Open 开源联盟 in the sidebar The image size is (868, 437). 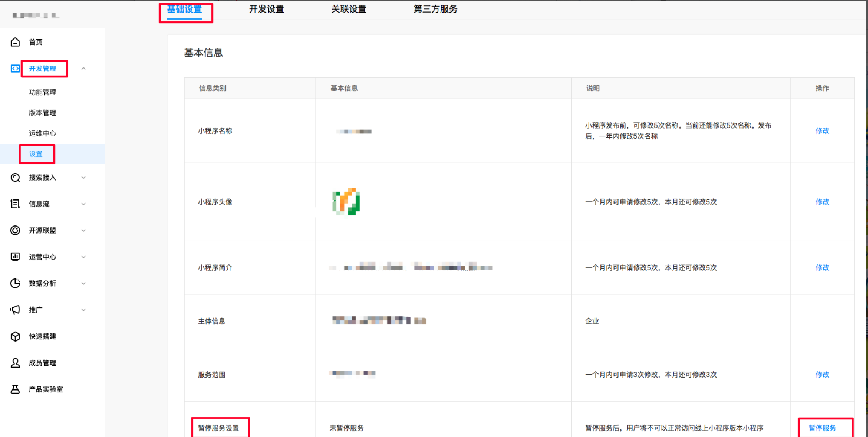(43, 230)
